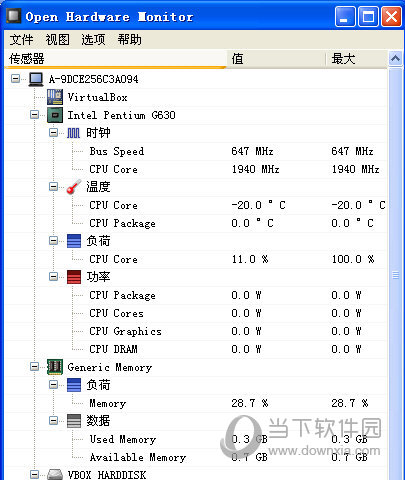Screen dimensions: 405x480
Task: Click the 11.0 % CPU Core load value
Action: click(x=250, y=259)
